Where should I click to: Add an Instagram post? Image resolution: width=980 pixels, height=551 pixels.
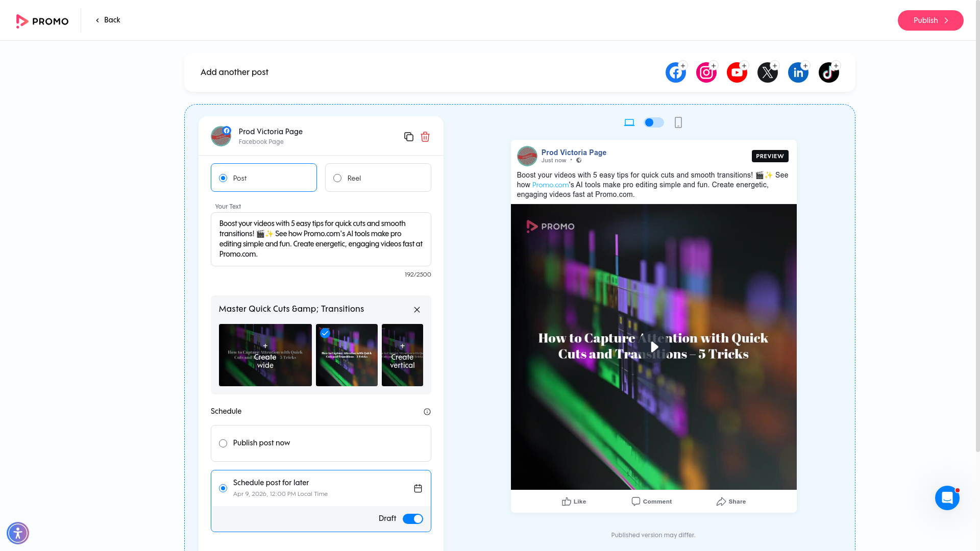coord(706,72)
